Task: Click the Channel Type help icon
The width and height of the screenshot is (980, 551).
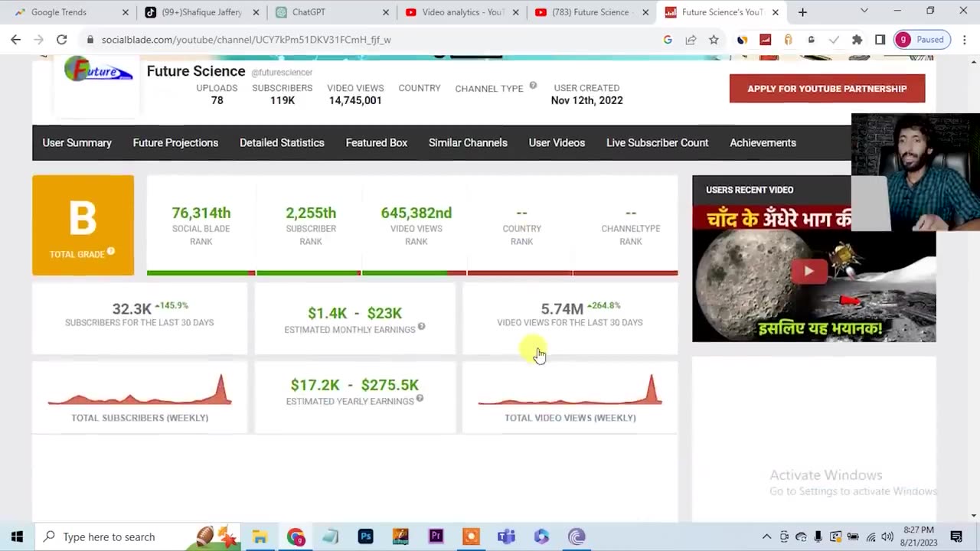Action: click(x=533, y=86)
